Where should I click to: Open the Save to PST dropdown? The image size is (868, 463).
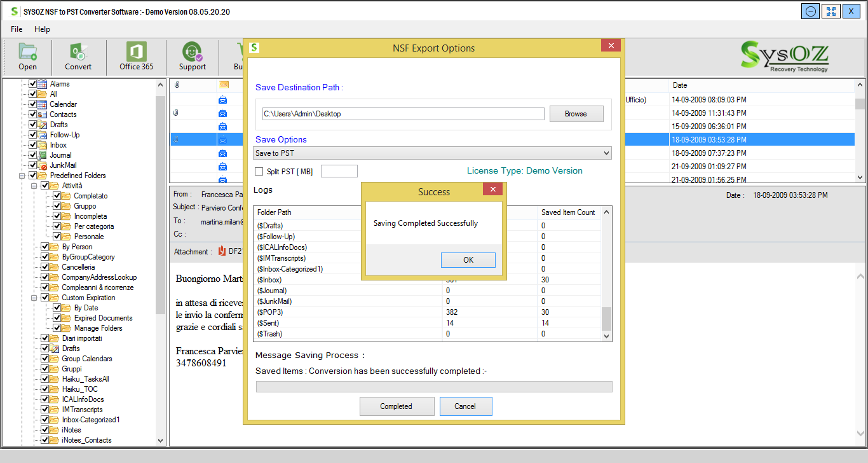click(432, 153)
